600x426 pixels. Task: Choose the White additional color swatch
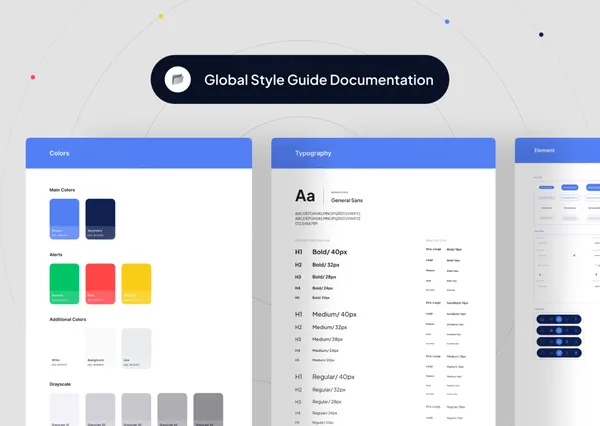[64, 348]
